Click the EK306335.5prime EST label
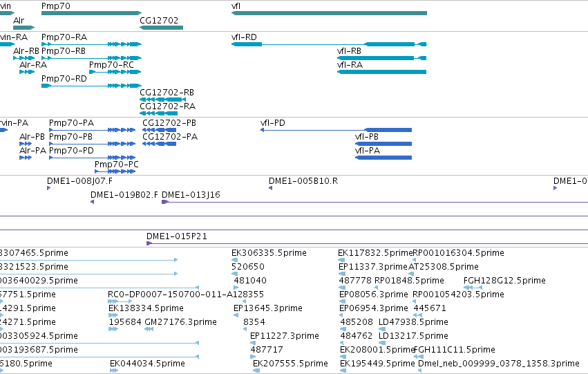The image size is (588, 374). coord(269,253)
